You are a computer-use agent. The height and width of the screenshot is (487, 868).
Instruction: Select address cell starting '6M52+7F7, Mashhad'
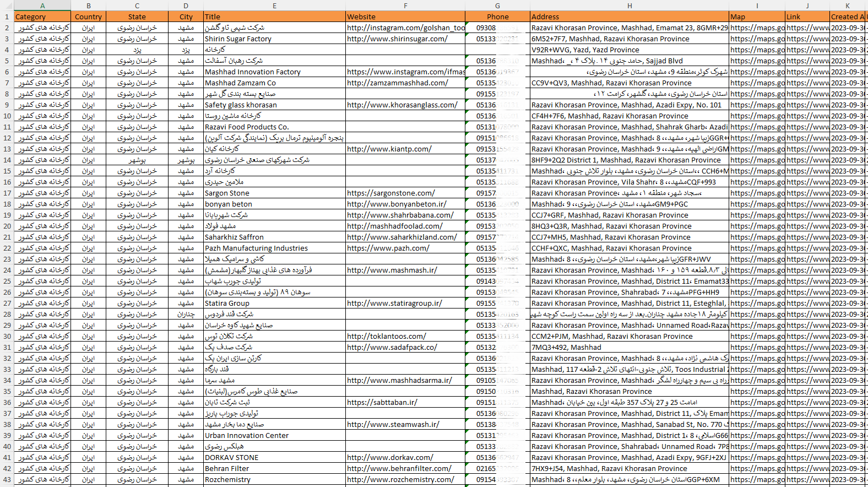pyautogui.click(x=630, y=39)
